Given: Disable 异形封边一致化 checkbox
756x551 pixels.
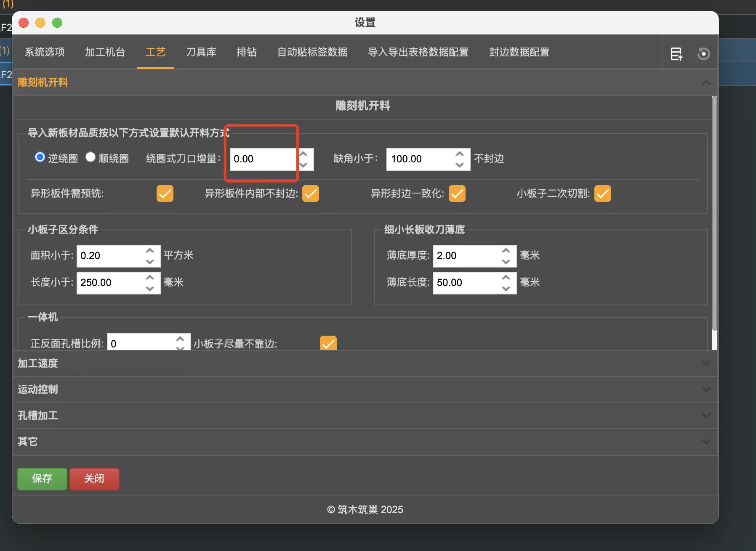Looking at the screenshot, I should coord(457,193).
